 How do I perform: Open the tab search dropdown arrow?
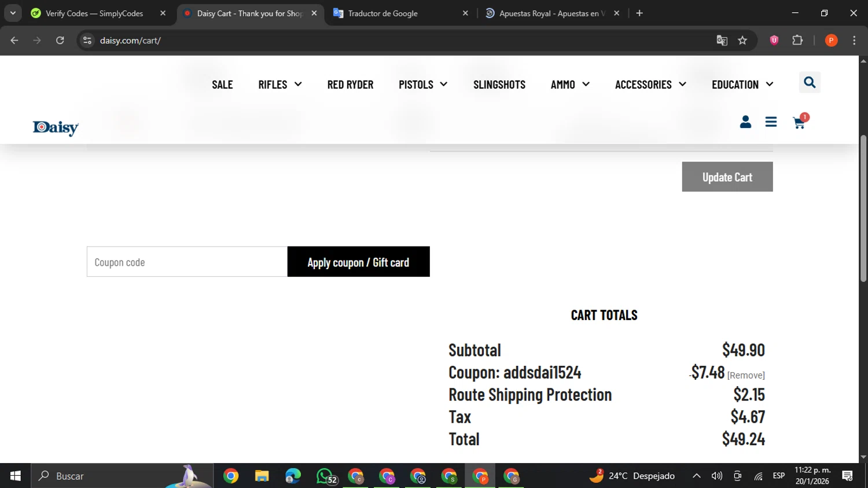13,13
